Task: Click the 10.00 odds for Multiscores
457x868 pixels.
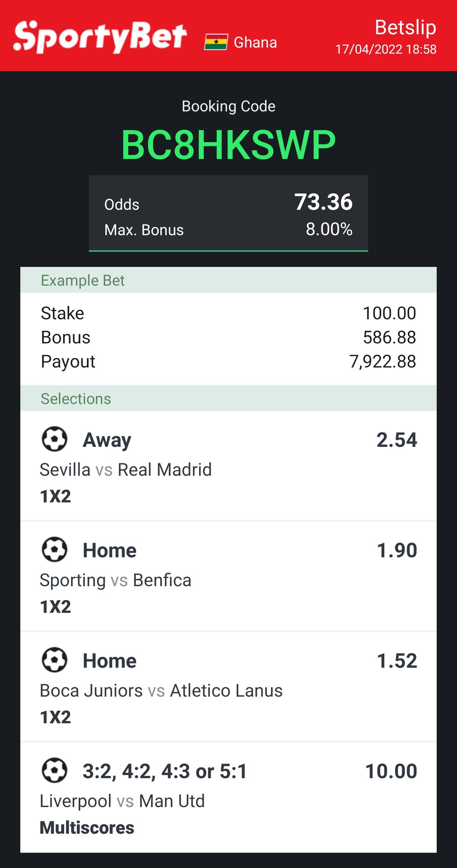Action: pos(391,771)
